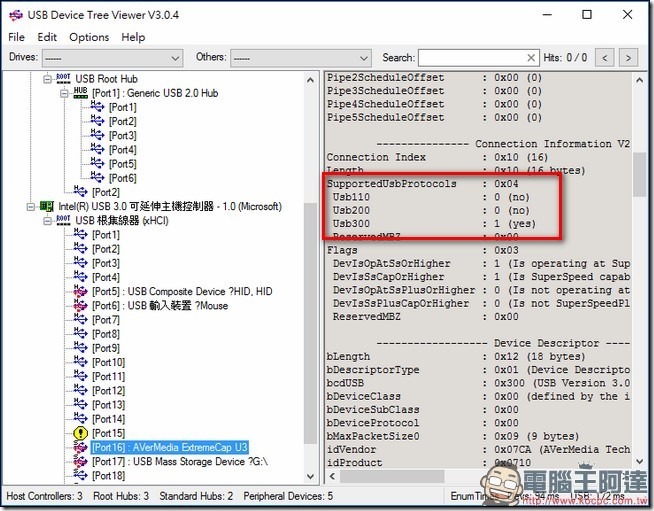Collapse the Generic USB 2.0 Hub node

click(64, 93)
